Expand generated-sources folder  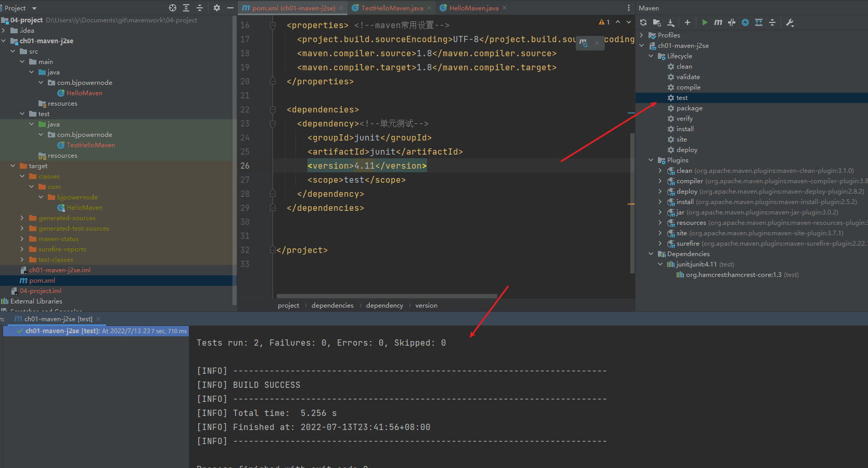(x=22, y=218)
